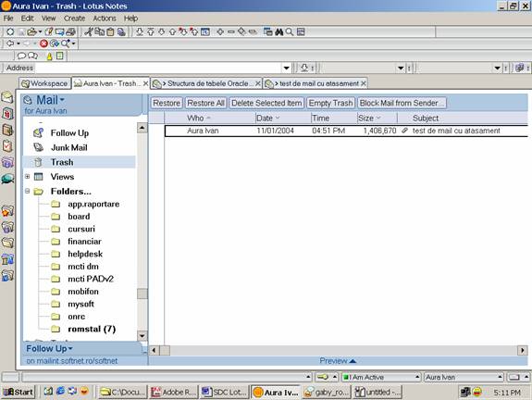The height and width of the screenshot is (400, 532).
Task: Click the Print toolbar icon
Action: [70, 31]
